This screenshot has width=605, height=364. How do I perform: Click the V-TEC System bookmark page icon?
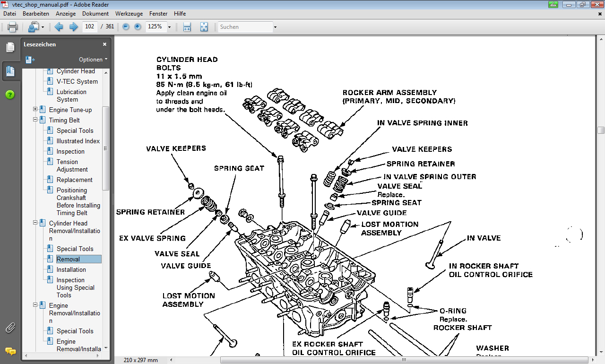point(50,81)
